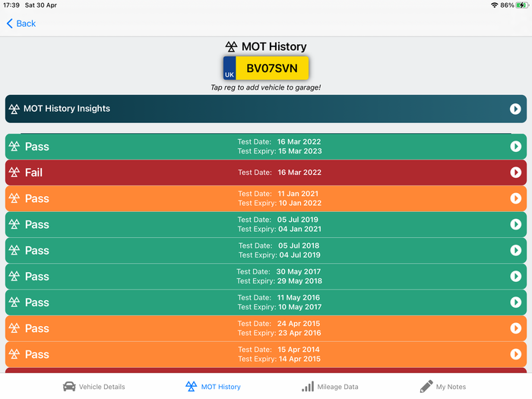Viewport: 532px width, 399px height.
Task: Open arrow for test dated 15 Apr 2014
Action: click(x=515, y=354)
